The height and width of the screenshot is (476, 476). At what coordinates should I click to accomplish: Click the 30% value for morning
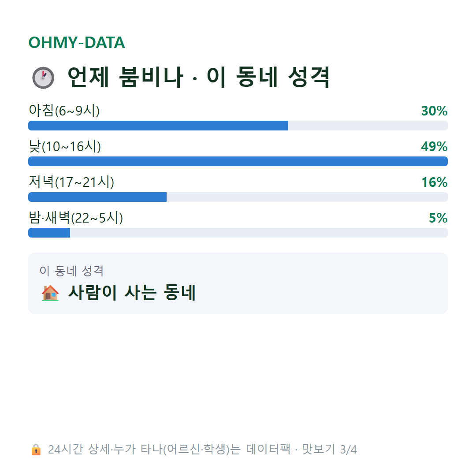click(x=435, y=111)
